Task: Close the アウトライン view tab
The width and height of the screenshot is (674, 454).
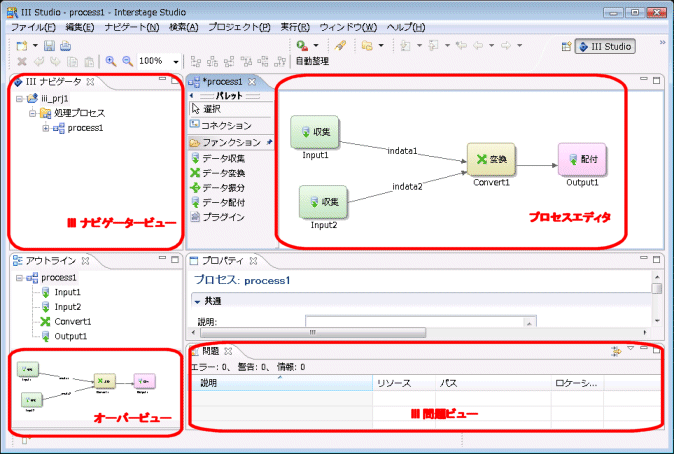Action: [x=86, y=261]
